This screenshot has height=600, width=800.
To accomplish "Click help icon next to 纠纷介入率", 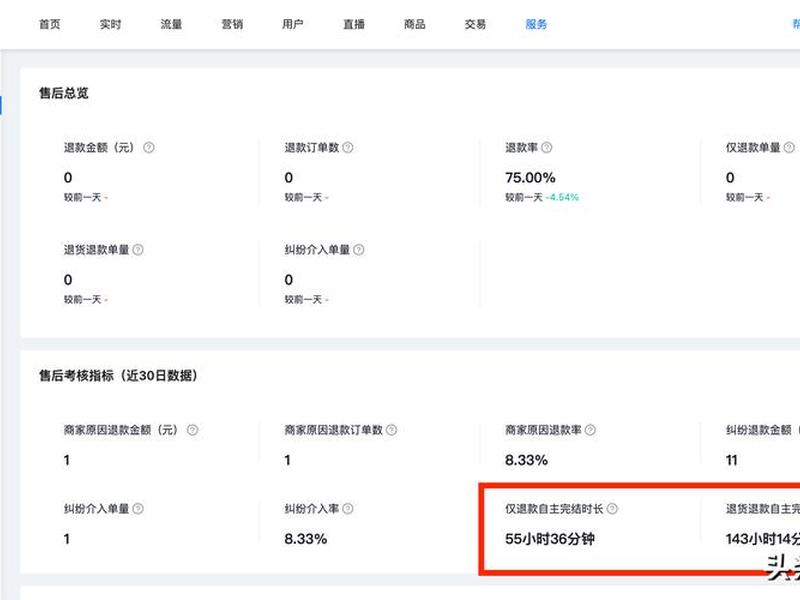I will 347,509.
